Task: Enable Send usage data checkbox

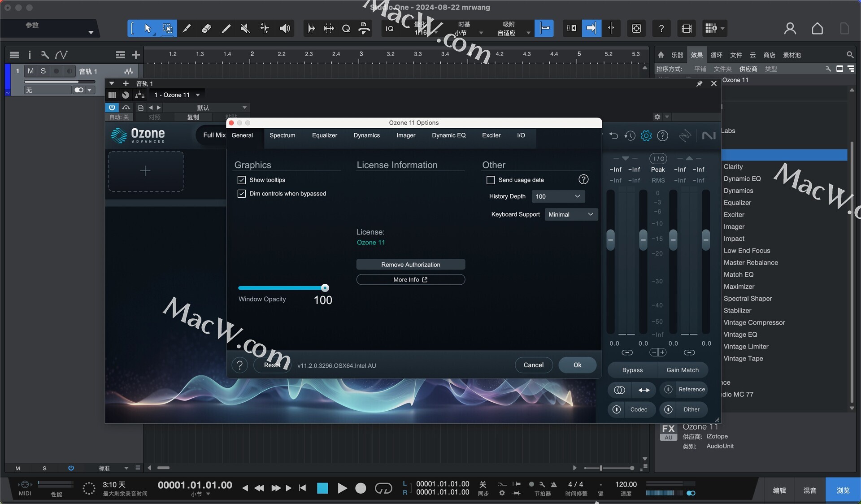Action: (491, 180)
